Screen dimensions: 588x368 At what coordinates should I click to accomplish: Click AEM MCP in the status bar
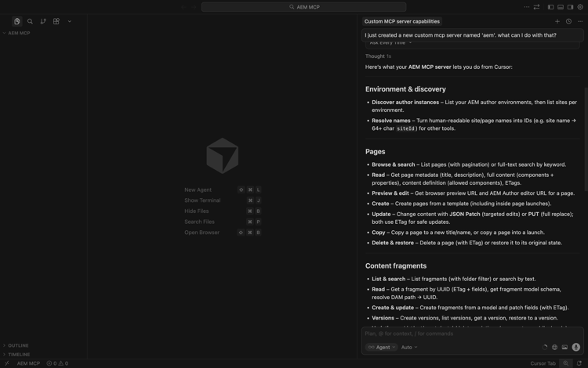tap(28, 363)
